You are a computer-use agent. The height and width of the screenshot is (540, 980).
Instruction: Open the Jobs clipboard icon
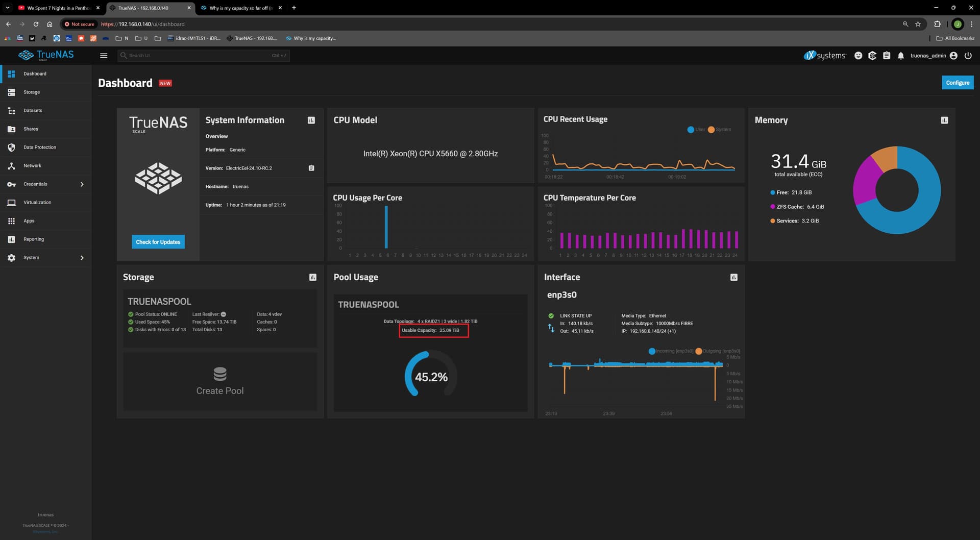(887, 56)
